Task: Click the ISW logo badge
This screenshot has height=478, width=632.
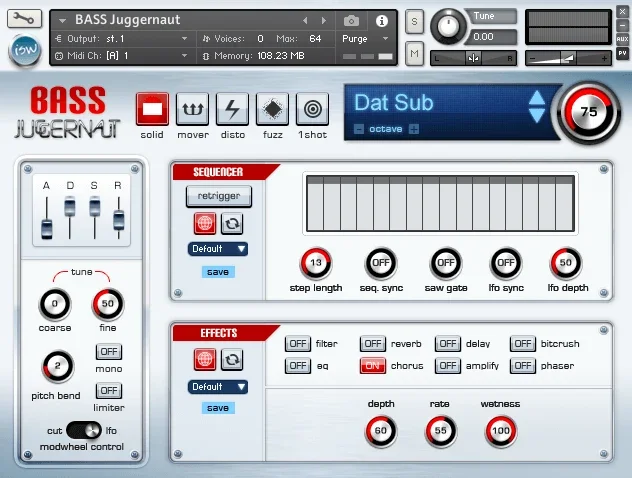Action: tap(25, 50)
